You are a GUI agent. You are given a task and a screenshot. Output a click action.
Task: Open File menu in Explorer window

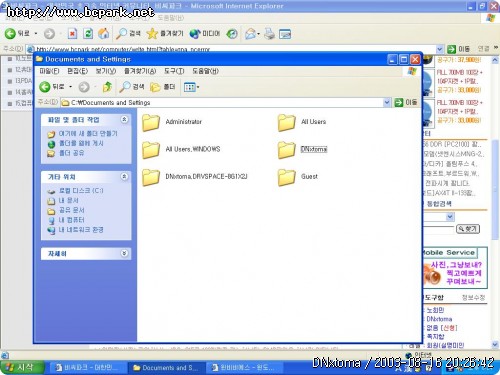pyautogui.click(x=49, y=71)
